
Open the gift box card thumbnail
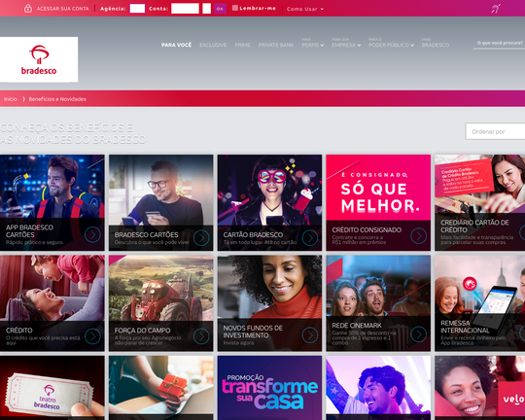click(160, 388)
